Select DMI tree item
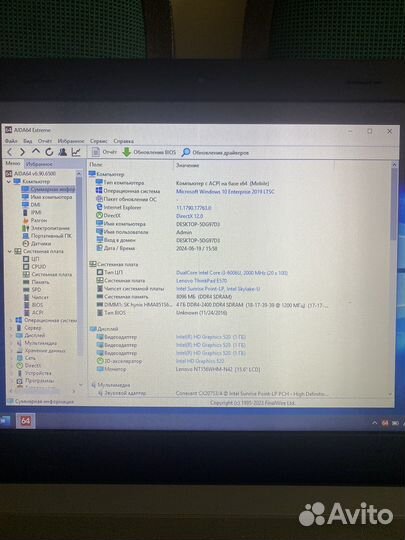This screenshot has width=405, height=540. pos(31,205)
